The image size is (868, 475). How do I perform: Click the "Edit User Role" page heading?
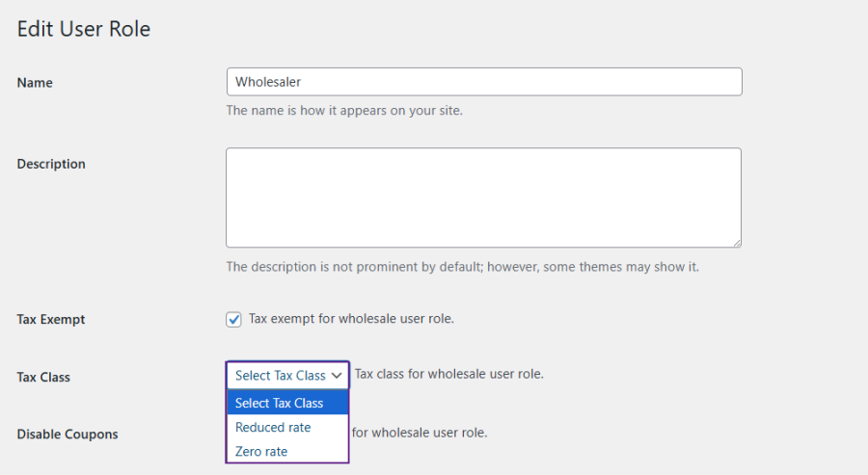tap(84, 29)
